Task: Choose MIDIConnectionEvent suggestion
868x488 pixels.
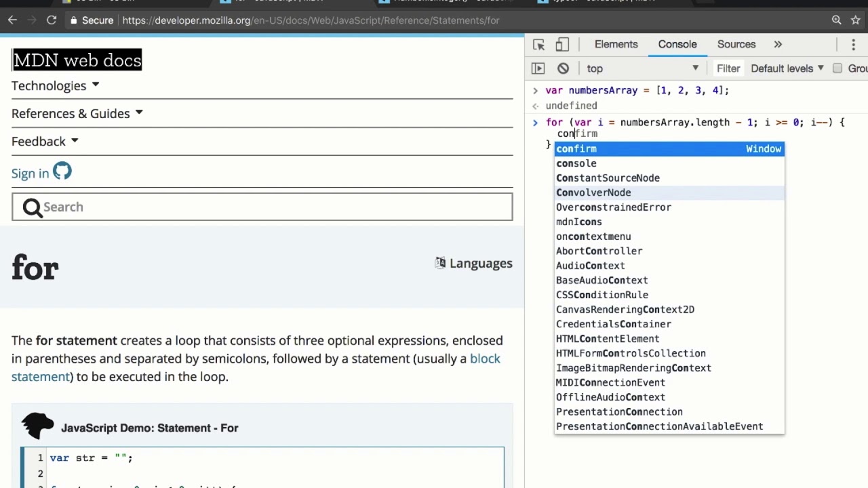Action: (669, 382)
